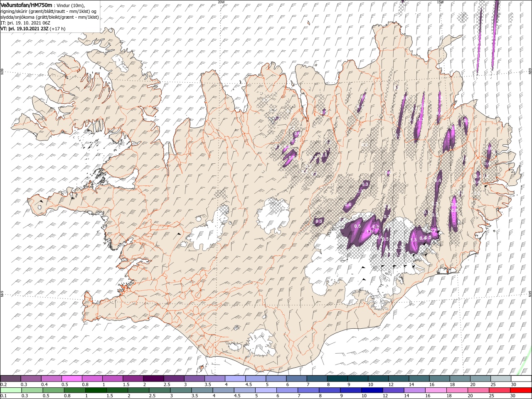Image resolution: width=532 pixels, height=399 pixels.
Task: Click the grey-blue 4 swatch in bottom legend row
Action: (224, 390)
